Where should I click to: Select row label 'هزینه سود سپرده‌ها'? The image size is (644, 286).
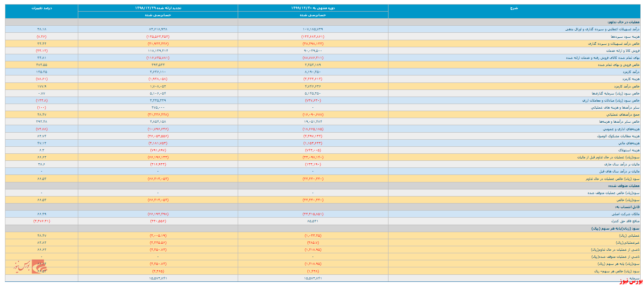coord(626,36)
